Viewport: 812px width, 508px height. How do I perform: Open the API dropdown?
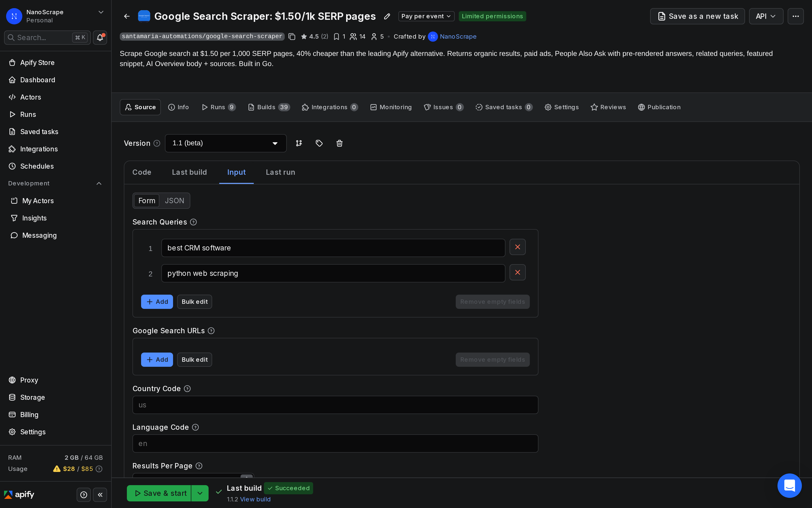tap(766, 16)
